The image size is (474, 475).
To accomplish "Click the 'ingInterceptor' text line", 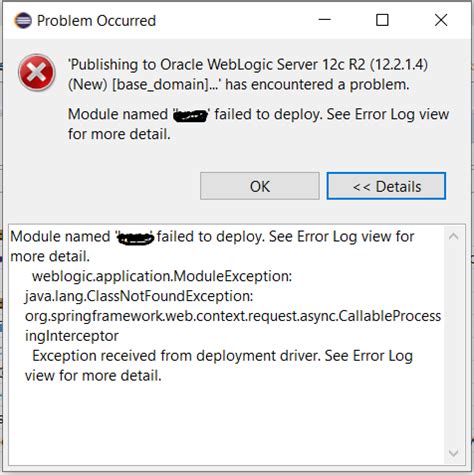I will 72,336.
